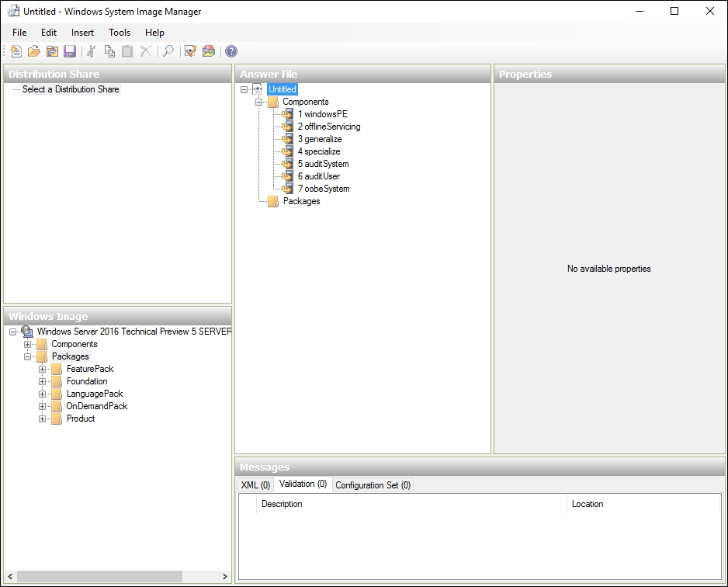
Task: Collapse the Packages node in Windows Image
Action: click(28, 356)
